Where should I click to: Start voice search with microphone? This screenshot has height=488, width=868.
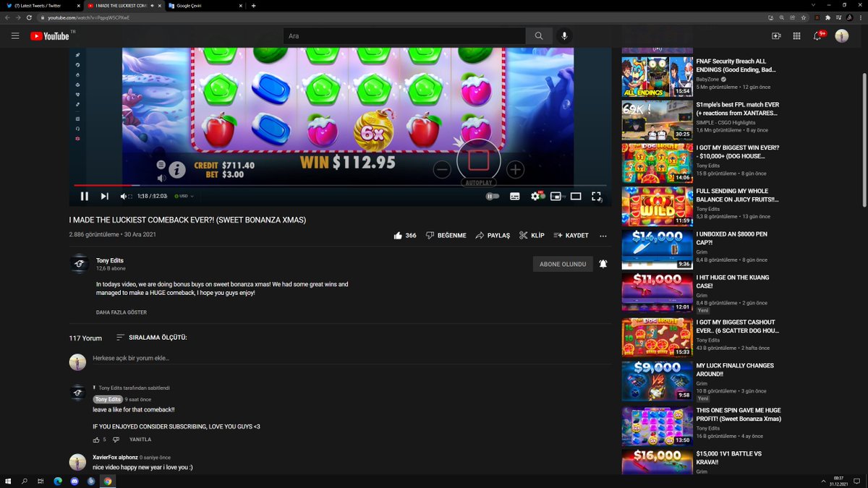point(565,35)
